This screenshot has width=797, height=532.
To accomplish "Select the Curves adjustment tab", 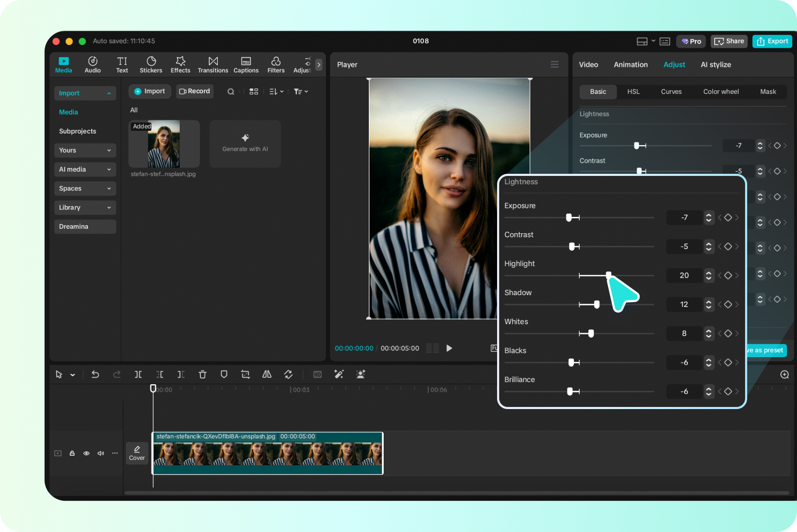I will (x=671, y=92).
